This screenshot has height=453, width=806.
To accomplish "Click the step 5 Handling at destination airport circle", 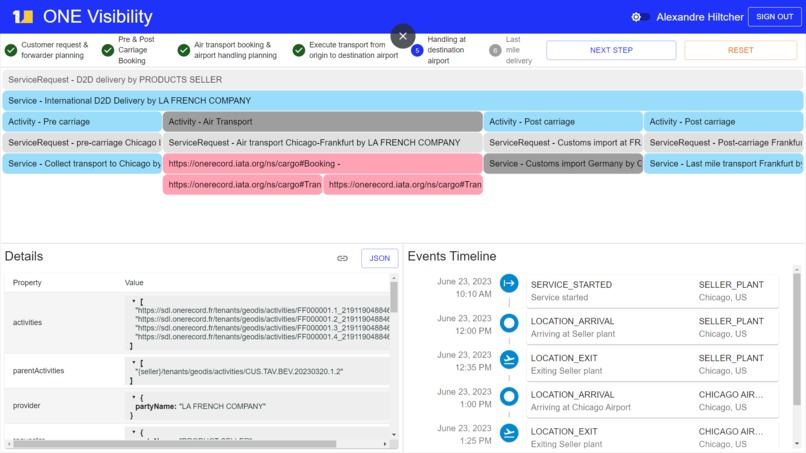I will click(x=417, y=50).
